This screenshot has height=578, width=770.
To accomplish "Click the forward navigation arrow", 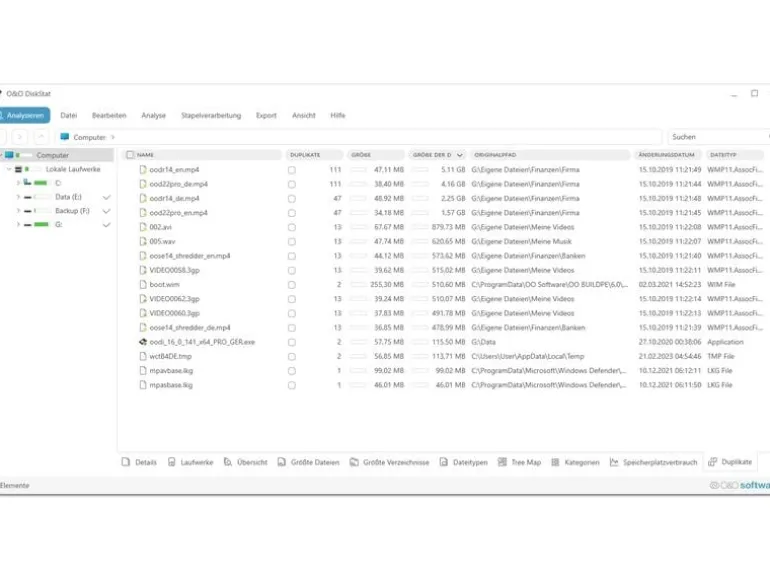I will [20, 137].
